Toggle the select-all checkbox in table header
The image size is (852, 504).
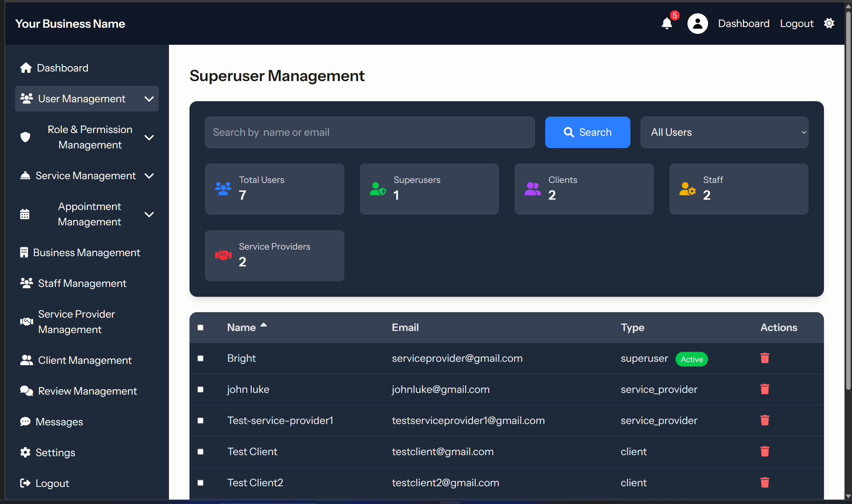(200, 328)
